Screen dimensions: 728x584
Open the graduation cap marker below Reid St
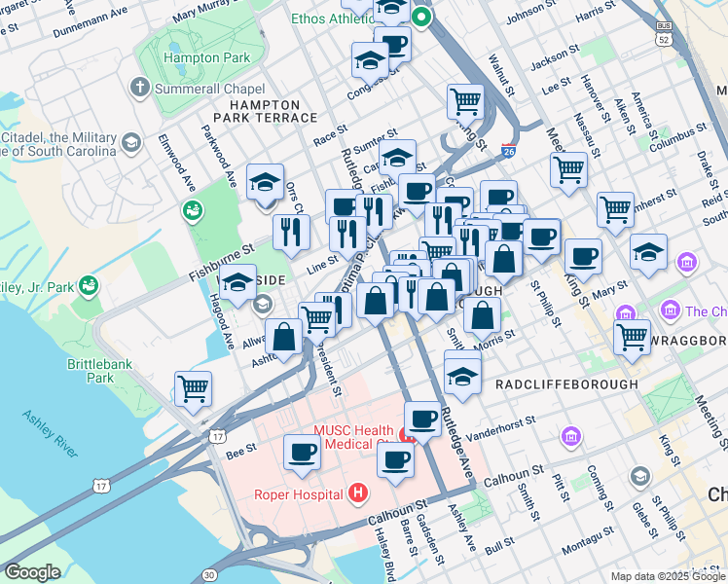[648, 255]
